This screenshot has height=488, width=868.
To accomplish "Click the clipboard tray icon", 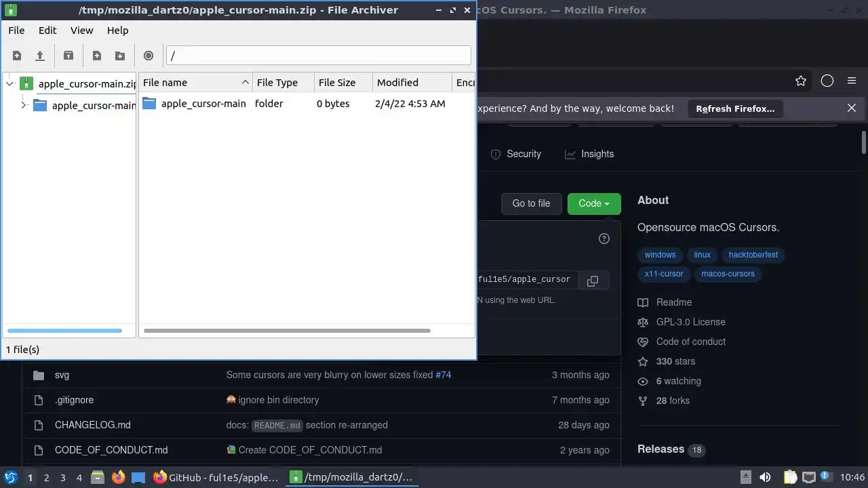I will click(790, 477).
